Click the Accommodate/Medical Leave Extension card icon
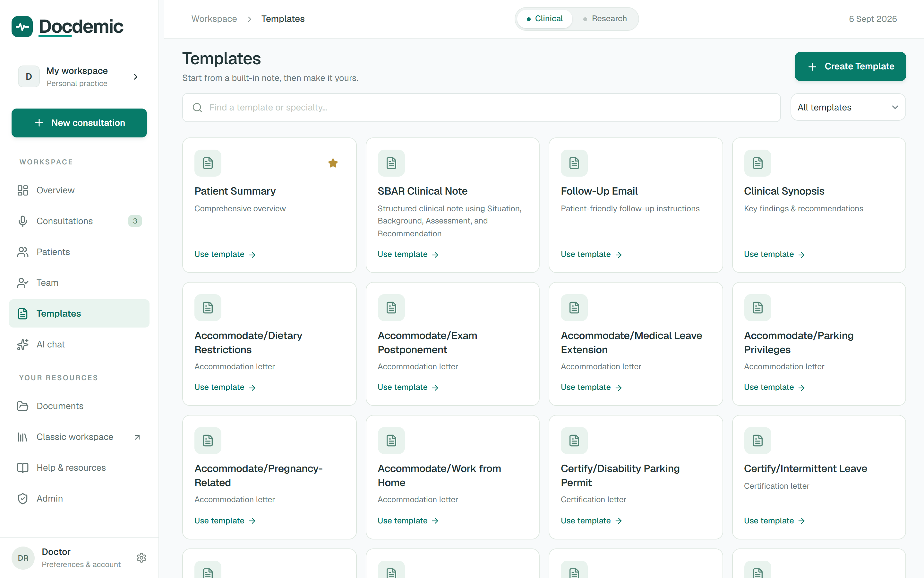This screenshot has width=924, height=578. pos(574,308)
